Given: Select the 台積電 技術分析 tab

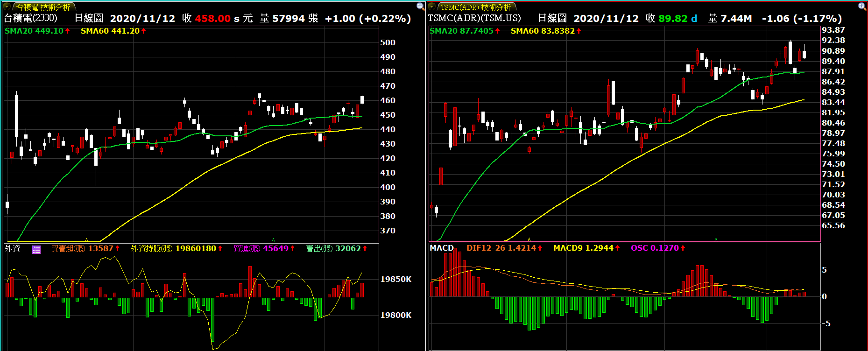Looking at the screenshot, I should pos(43,7).
